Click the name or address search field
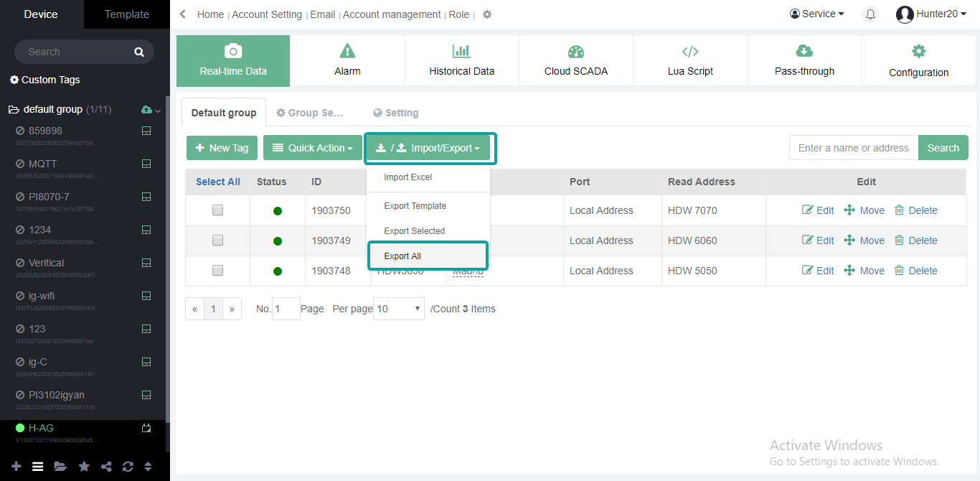 click(853, 148)
